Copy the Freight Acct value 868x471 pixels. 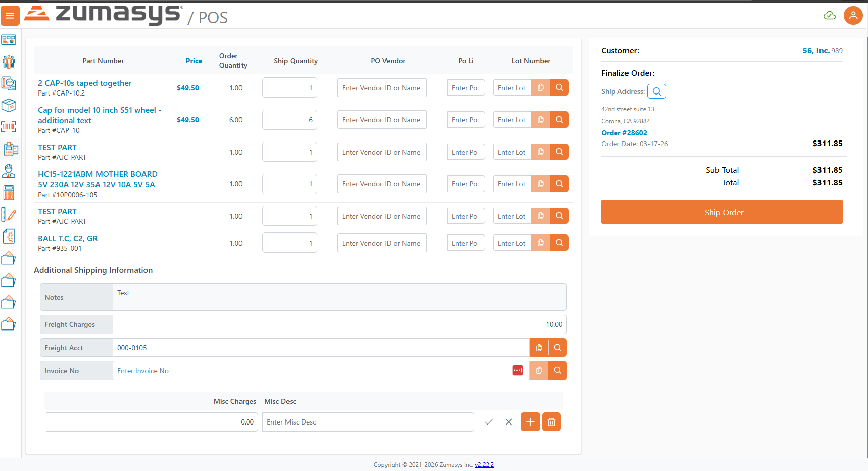pos(539,348)
